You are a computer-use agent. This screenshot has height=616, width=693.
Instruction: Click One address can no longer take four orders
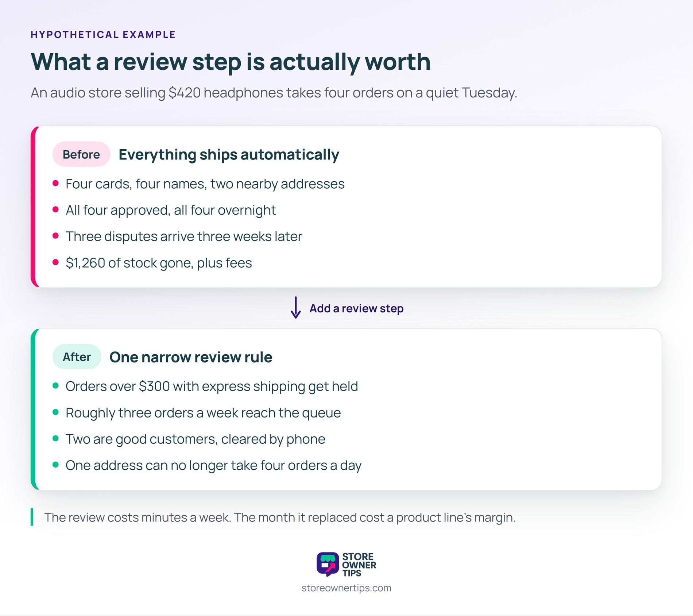click(213, 465)
